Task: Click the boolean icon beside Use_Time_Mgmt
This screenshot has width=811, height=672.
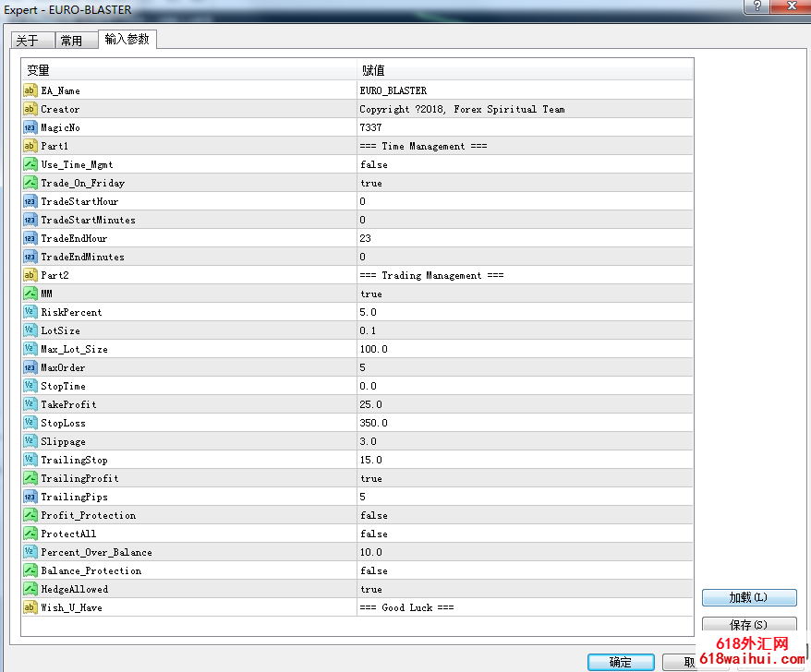Action: tap(30, 164)
